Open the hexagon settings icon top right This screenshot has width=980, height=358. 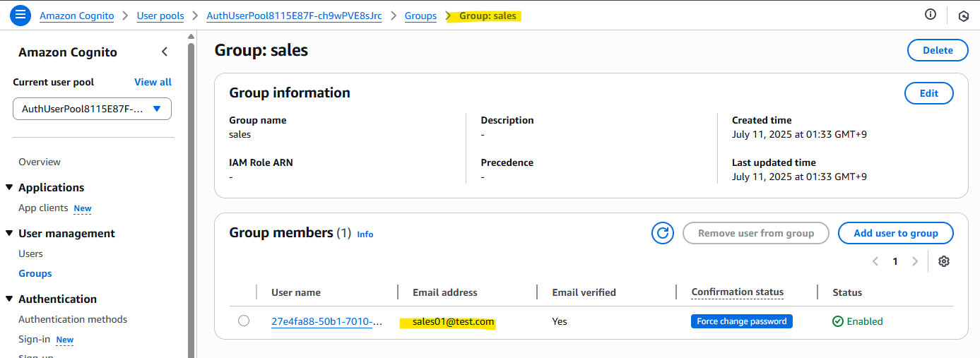[x=963, y=16]
